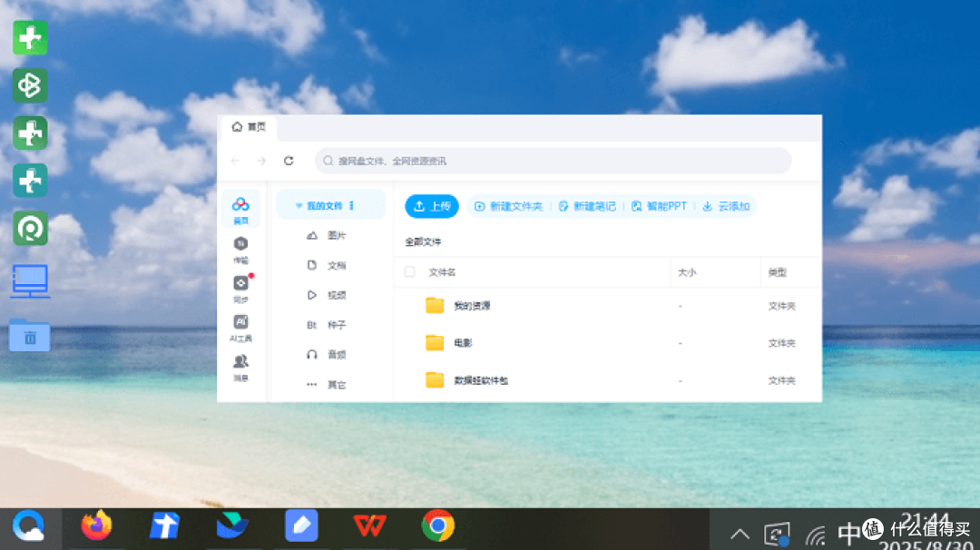Click the back arrow in the navigation bar
Screen dimensions: 980x550
pos(236,162)
